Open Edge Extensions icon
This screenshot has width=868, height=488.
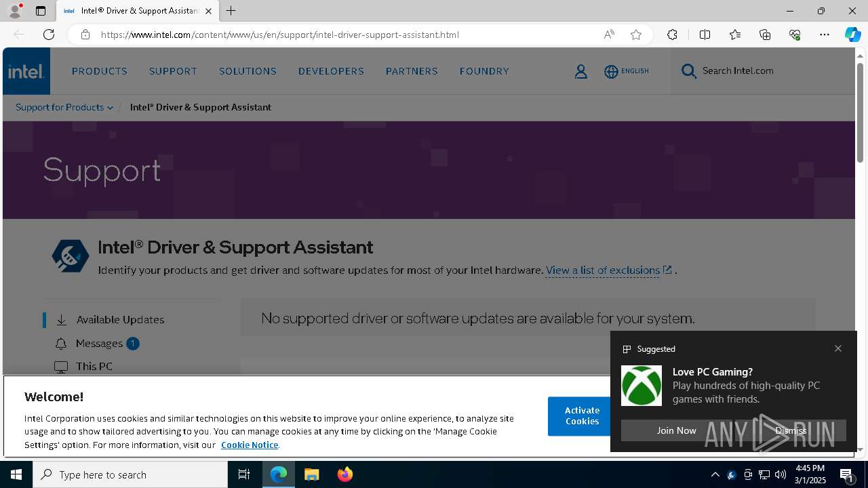tap(672, 35)
